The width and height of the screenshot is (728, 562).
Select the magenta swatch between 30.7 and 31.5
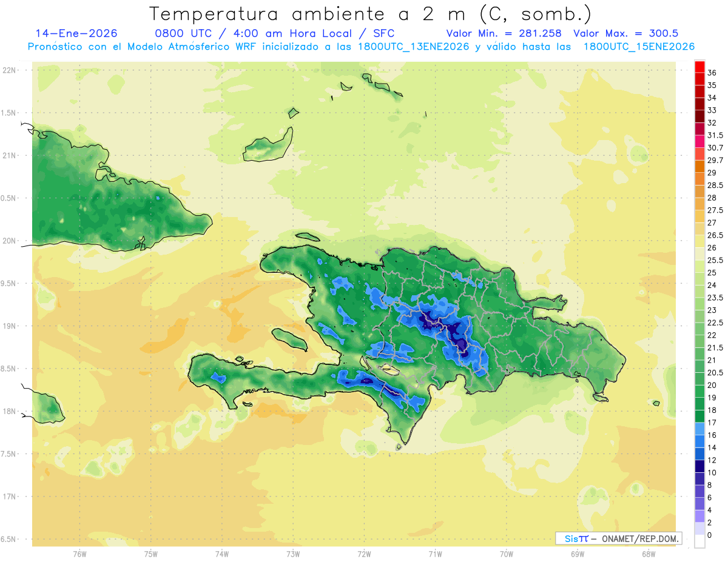(699, 141)
